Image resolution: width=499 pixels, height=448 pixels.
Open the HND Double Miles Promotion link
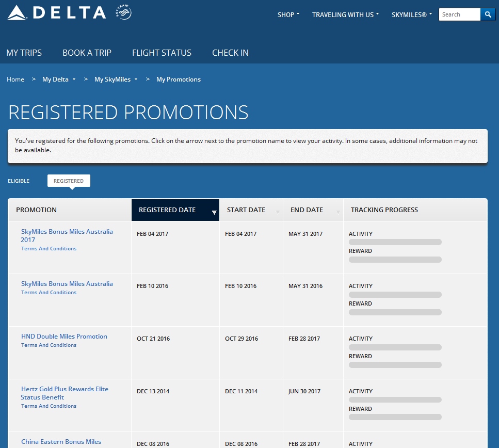[64, 337]
